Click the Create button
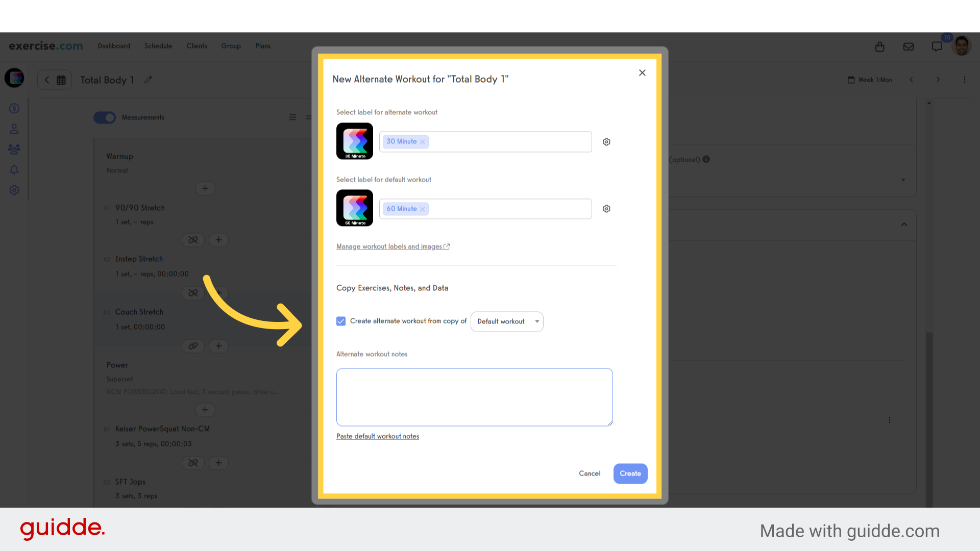Screen dimensions: 980x551 (630, 473)
